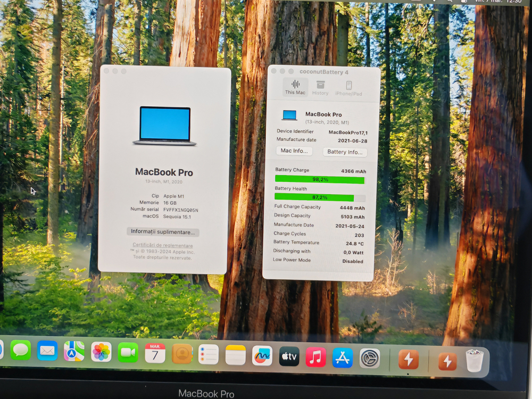Open the Contacts app in the dock
Viewport: 532px width, 399px height.
(182, 354)
